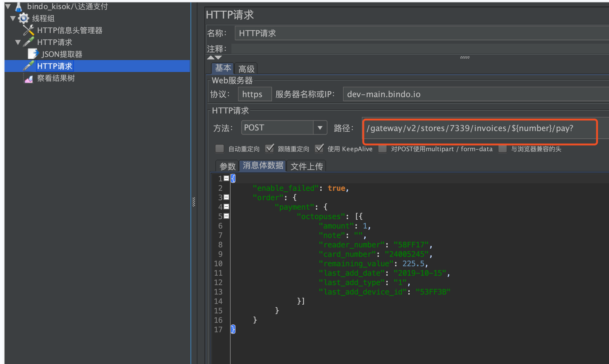Screen dimensions: 609x364
Task: Click the "enable_failed" key in body
Action: pyautogui.click(x=285, y=188)
